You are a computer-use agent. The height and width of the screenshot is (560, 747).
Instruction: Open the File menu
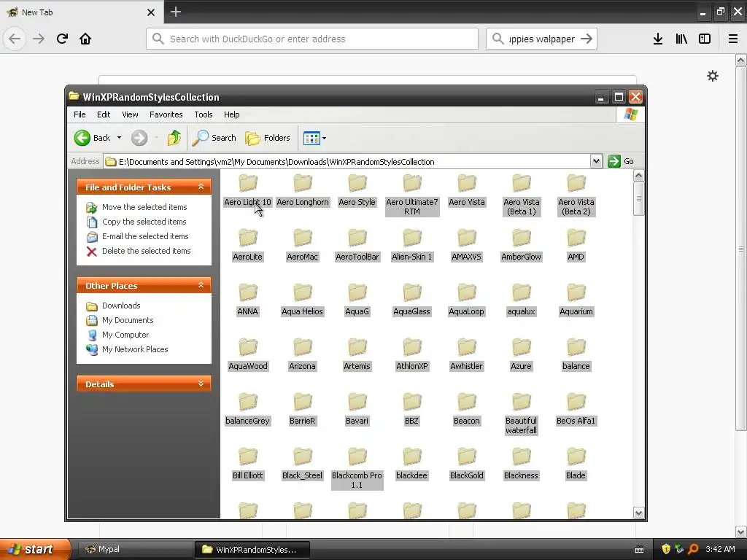[80, 114]
